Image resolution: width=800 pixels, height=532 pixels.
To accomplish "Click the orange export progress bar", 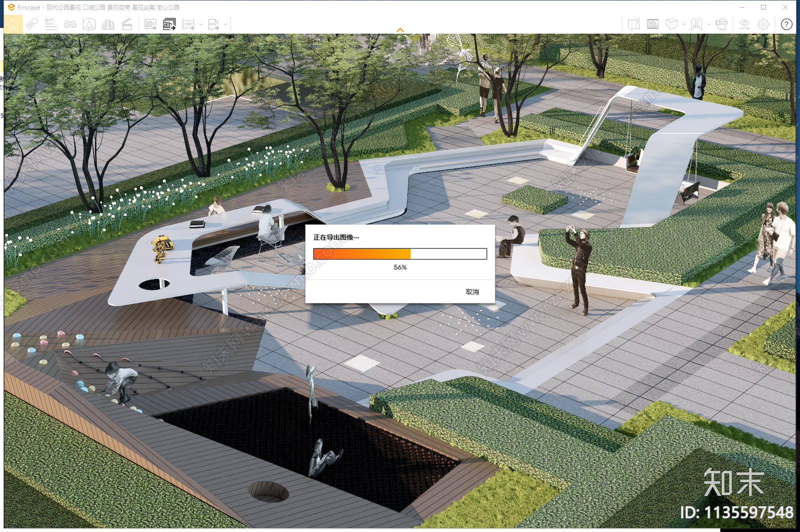I will (x=400, y=254).
